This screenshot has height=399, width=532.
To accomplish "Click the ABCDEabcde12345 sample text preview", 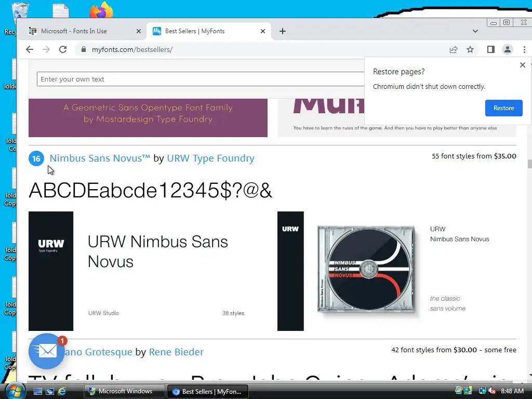I will click(x=150, y=190).
